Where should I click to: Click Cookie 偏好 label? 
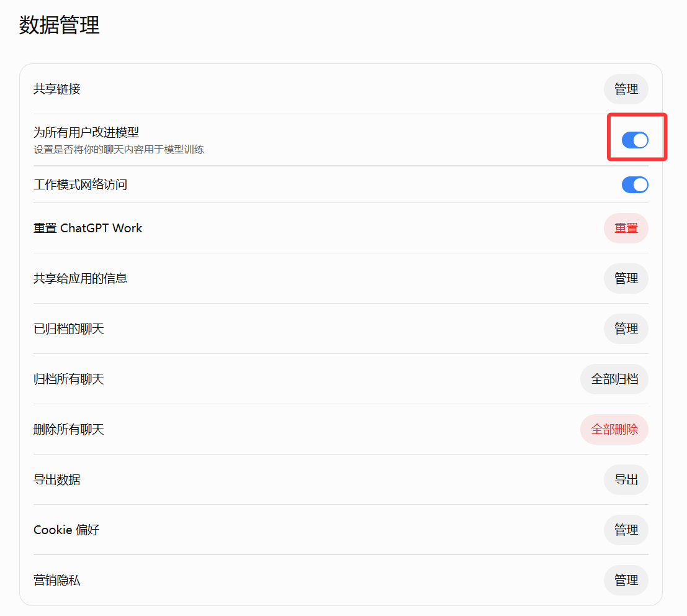(66, 530)
